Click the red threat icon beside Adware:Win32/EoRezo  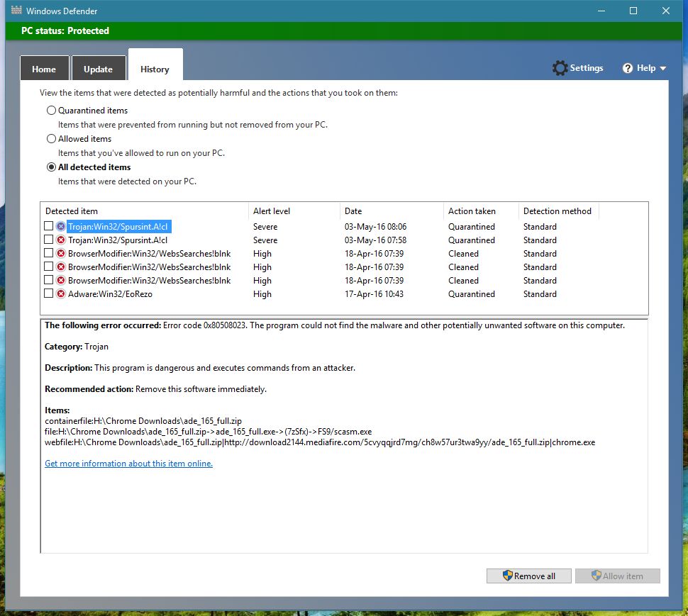(61, 293)
